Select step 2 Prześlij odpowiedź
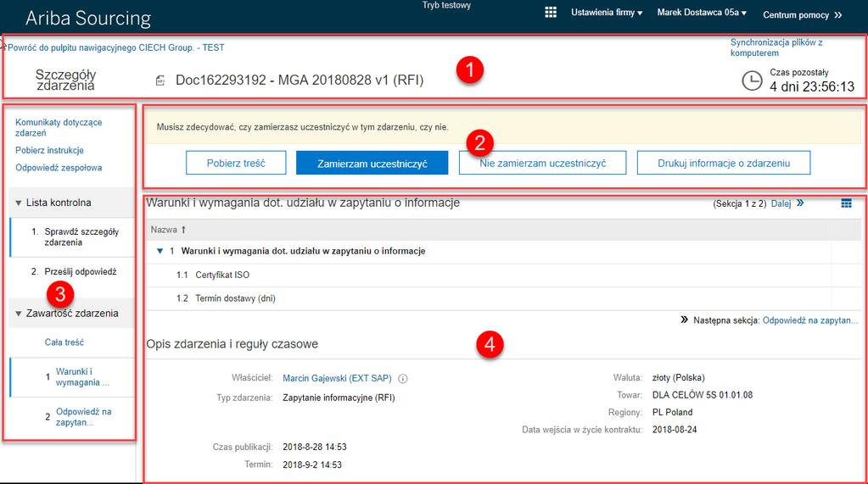 click(x=72, y=271)
